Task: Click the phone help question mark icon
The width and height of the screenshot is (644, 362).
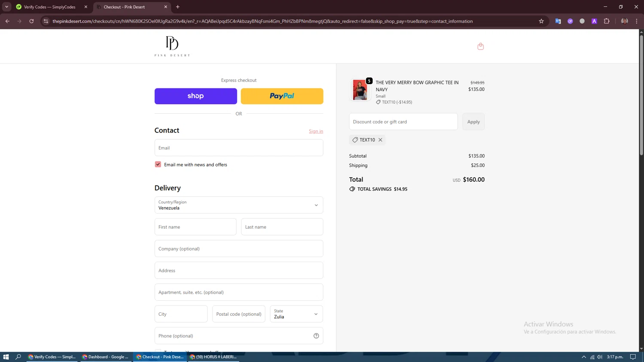Action: click(x=316, y=336)
